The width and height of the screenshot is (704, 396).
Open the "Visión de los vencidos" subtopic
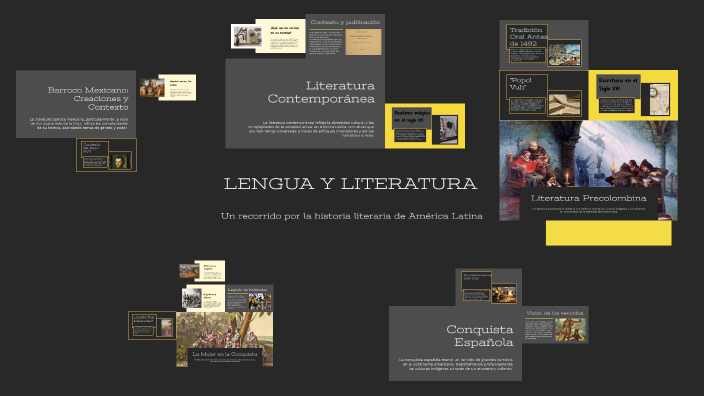click(554, 313)
